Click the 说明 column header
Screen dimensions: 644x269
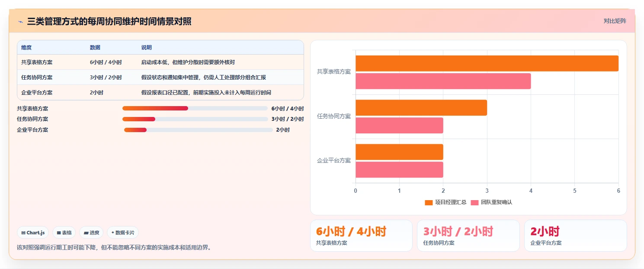(147, 48)
